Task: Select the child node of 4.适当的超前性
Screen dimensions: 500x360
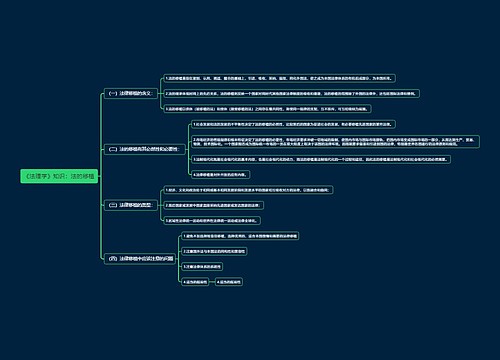Action: tap(229, 282)
